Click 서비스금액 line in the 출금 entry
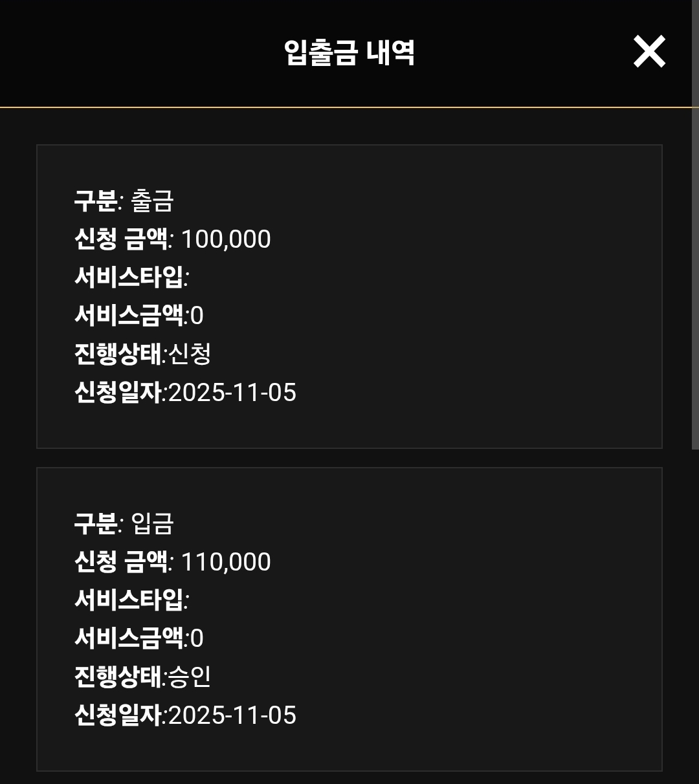 coord(139,316)
